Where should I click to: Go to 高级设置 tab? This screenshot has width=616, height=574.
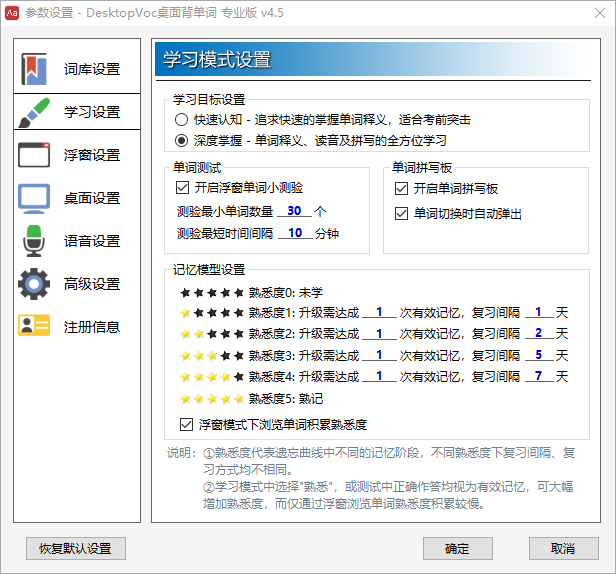click(x=77, y=284)
